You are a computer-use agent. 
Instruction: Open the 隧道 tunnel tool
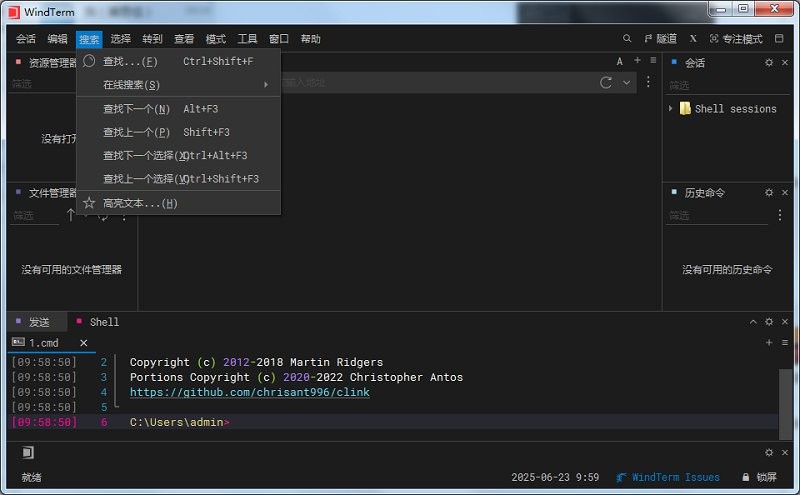coord(660,39)
